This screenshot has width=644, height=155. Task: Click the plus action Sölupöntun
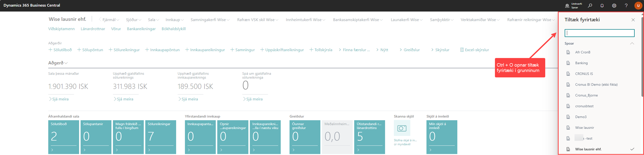click(x=90, y=50)
